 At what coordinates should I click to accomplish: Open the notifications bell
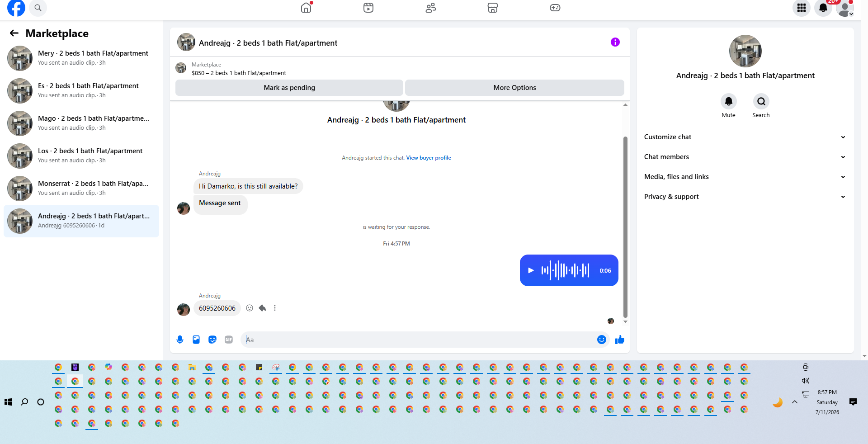pyautogui.click(x=823, y=8)
